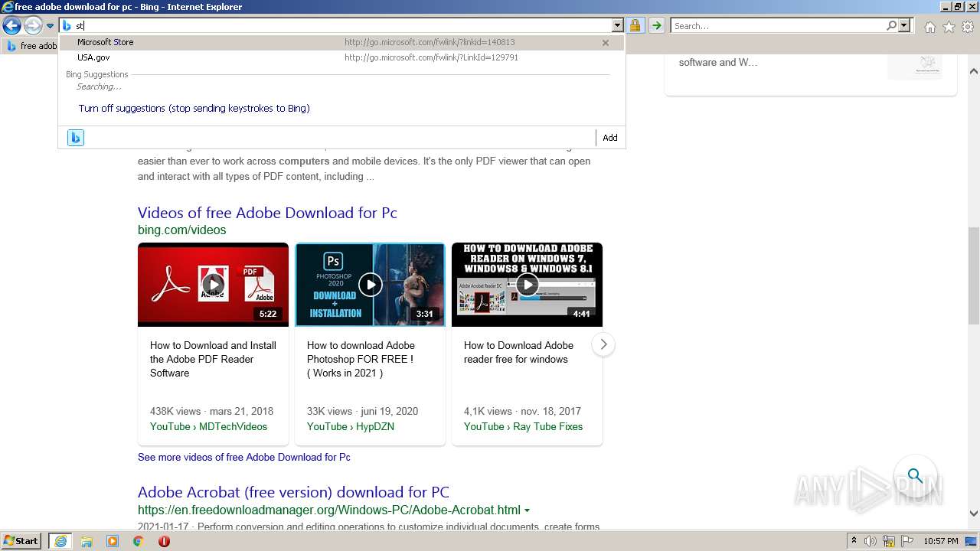Play the Adobe PDF Reader install video
980x551 pixels.
[x=213, y=285]
